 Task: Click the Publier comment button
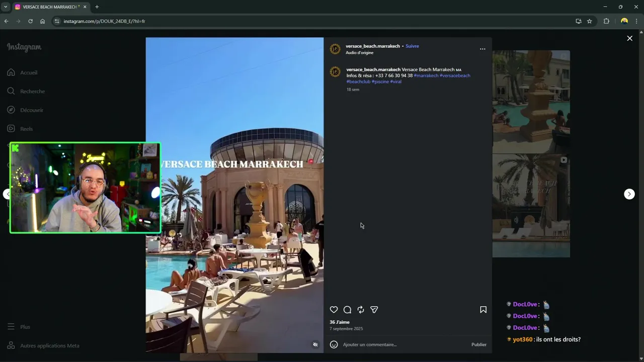pos(479,344)
